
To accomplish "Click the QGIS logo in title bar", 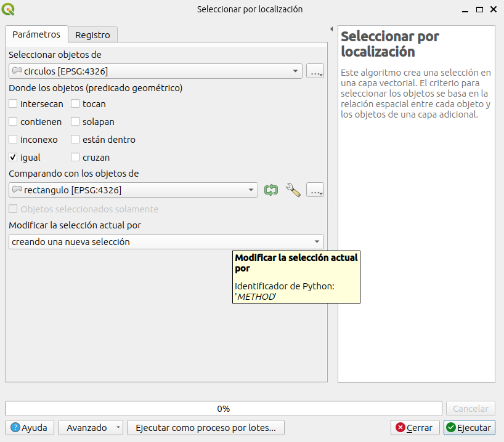I will (x=9, y=9).
